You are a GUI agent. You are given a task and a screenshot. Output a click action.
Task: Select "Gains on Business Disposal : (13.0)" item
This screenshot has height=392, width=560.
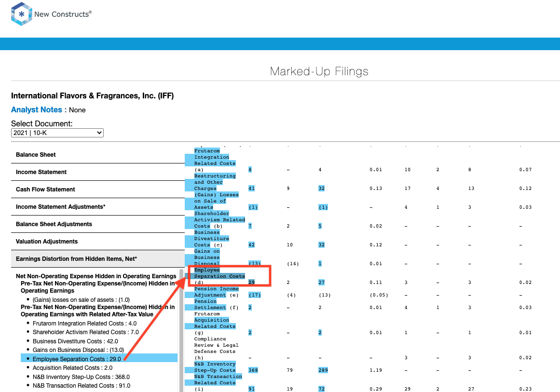[78, 350]
